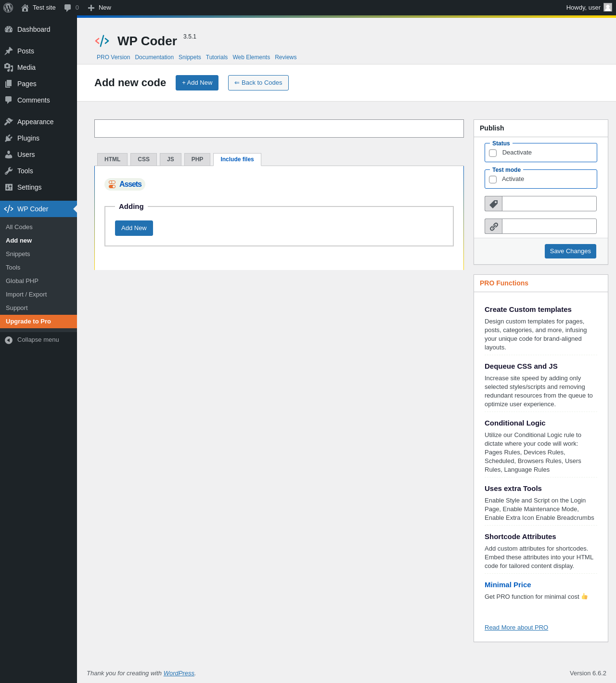Open the PRO Version link

pos(113,57)
